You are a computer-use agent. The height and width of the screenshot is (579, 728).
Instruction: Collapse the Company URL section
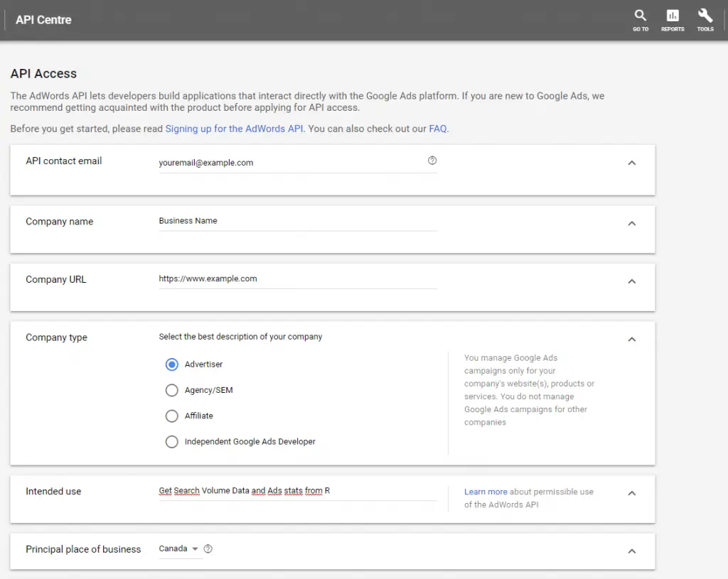tap(632, 281)
